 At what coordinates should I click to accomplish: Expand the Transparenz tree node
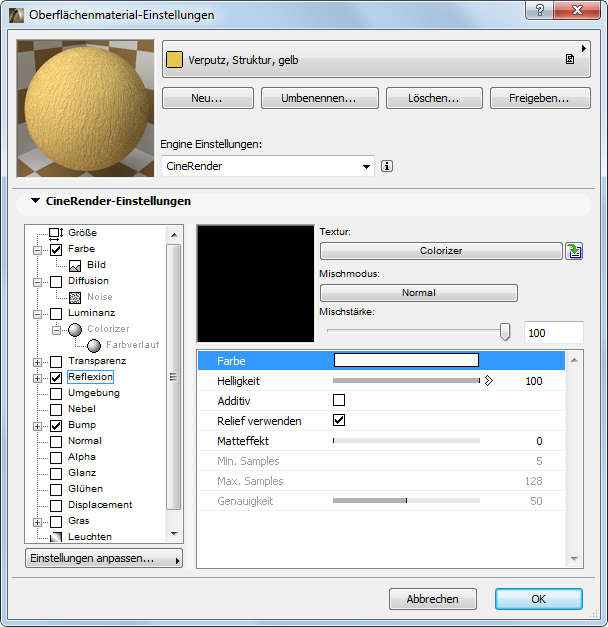37,362
